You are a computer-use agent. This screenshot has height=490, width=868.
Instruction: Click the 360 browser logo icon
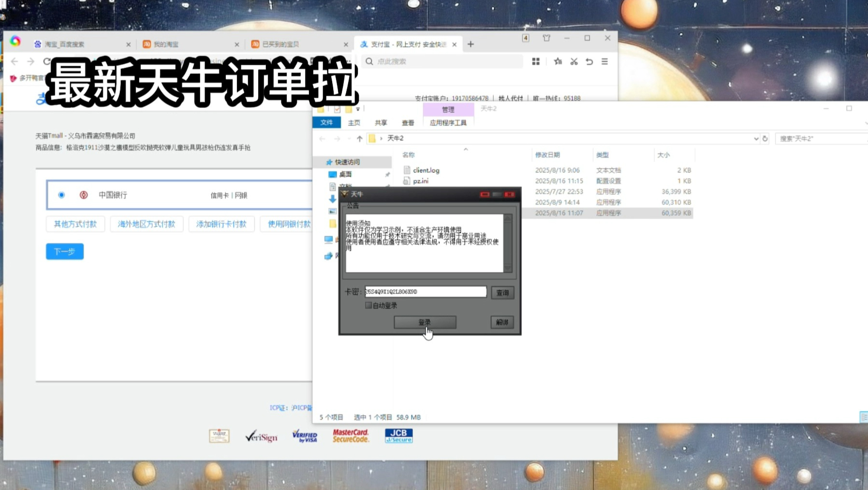[x=15, y=42]
